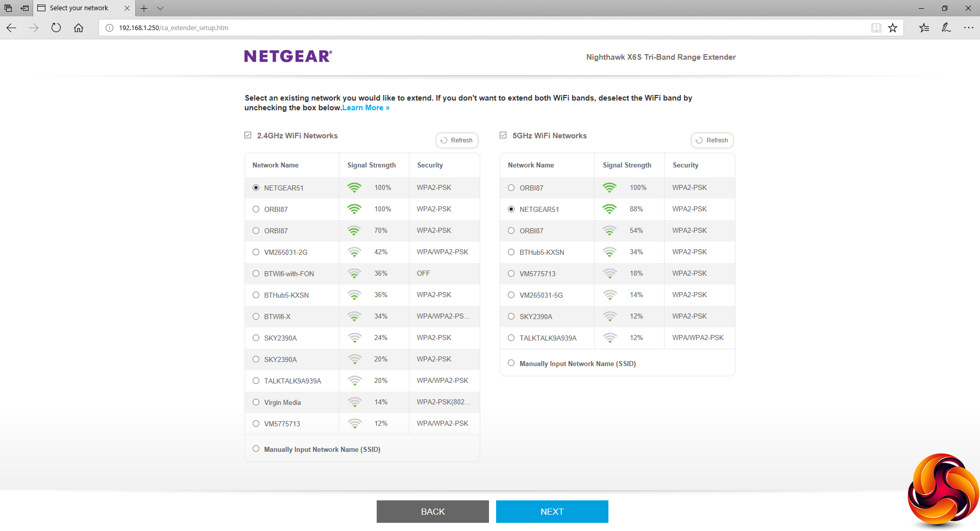Choose the BTWifi-with-FON network

[256, 274]
